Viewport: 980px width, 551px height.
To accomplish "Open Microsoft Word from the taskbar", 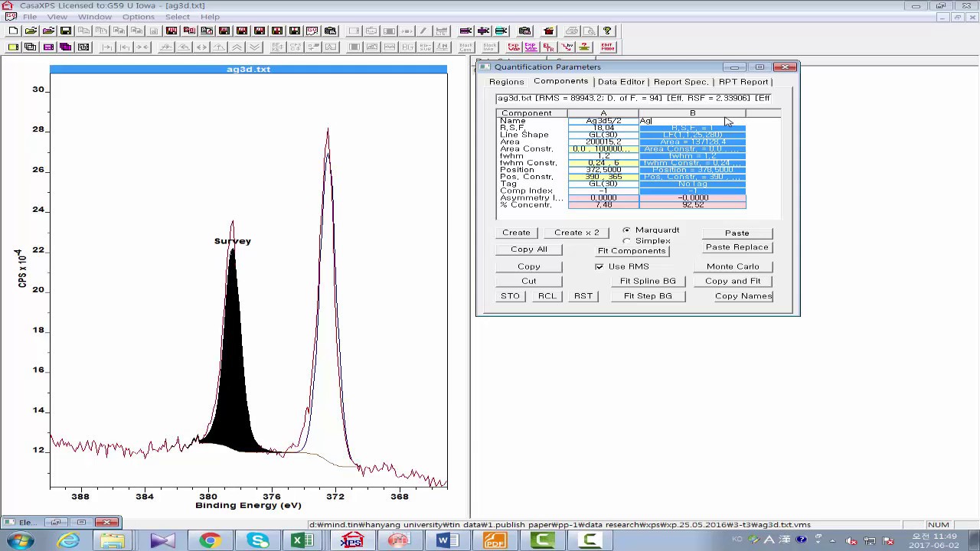I will tap(446, 541).
